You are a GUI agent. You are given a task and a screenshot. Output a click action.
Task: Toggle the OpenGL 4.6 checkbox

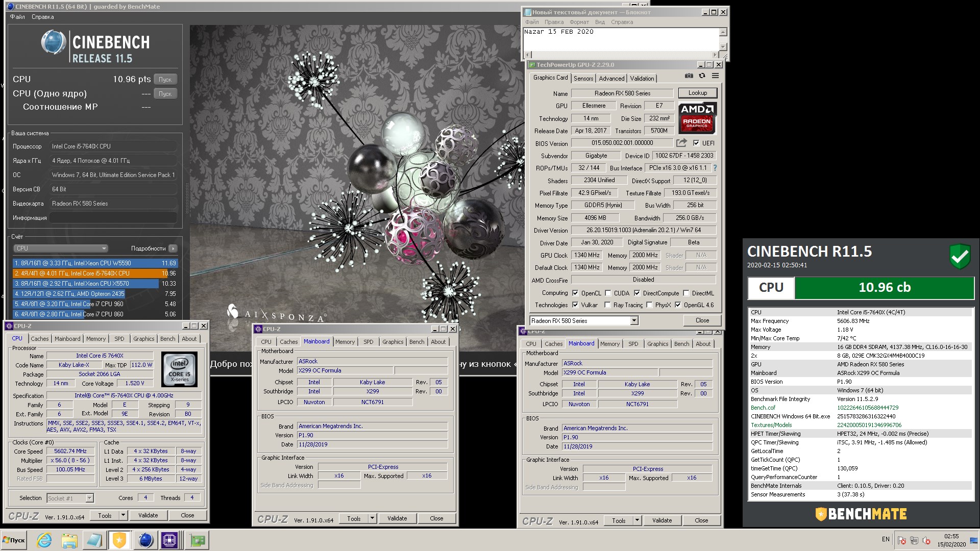pos(678,305)
